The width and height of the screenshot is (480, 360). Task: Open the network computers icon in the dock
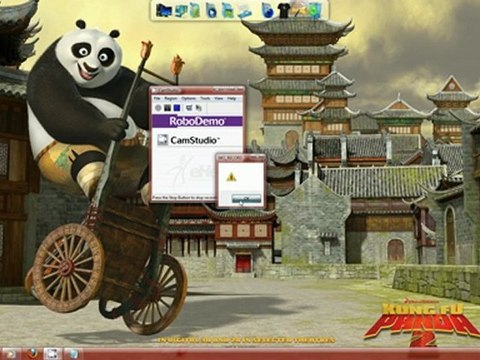181,10
